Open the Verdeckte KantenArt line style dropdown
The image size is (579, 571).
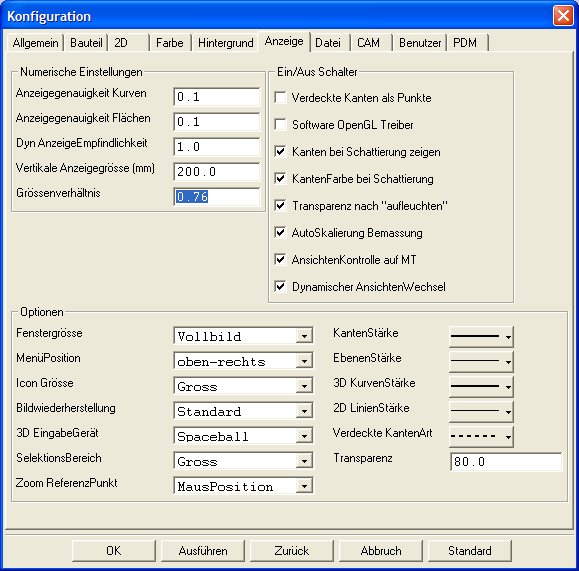coord(481,436)
